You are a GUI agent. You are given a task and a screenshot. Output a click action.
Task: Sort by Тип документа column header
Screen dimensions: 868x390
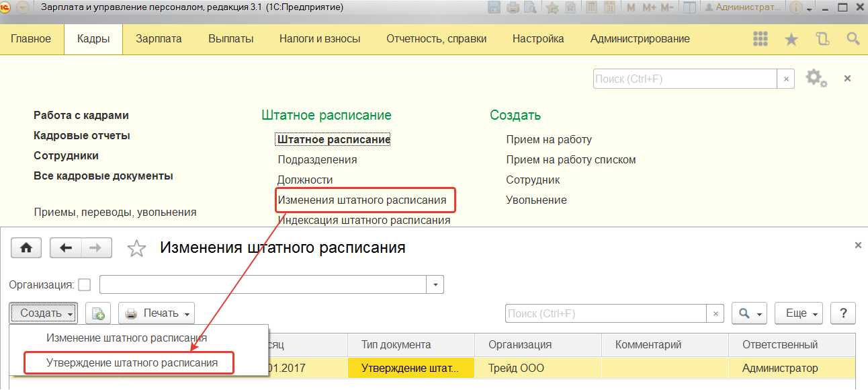[x=411, y=345]
